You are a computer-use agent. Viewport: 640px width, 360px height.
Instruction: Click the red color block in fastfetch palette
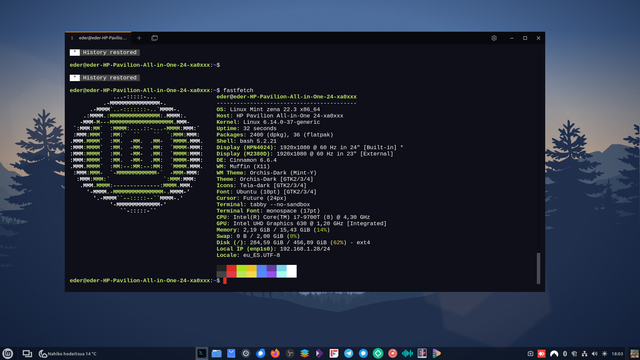231,271
